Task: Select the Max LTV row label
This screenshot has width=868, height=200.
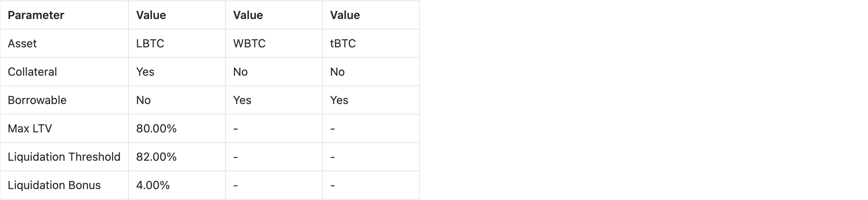Action: click(30, 129)
